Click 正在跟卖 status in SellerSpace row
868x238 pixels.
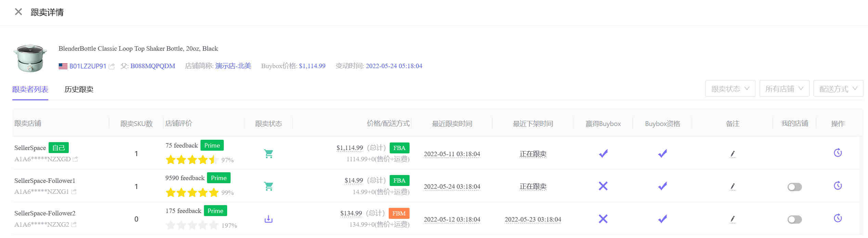click(x=533, y=154)
